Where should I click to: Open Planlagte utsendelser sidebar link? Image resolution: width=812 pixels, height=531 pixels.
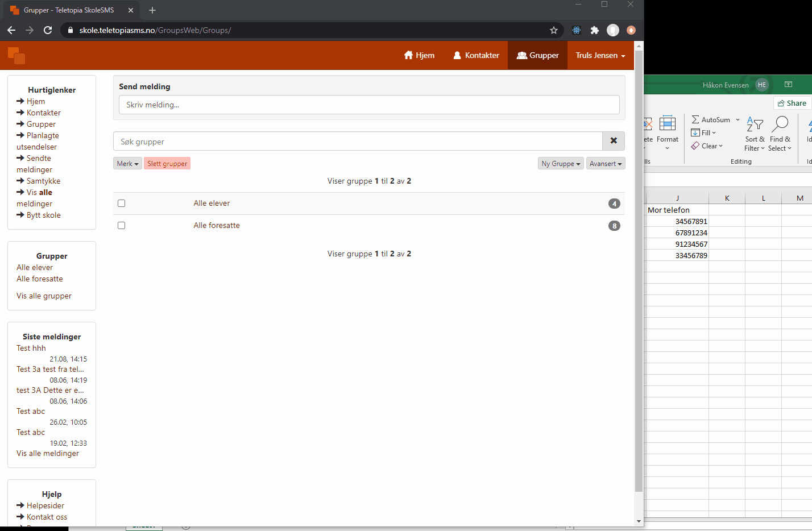tap(38, 141)
